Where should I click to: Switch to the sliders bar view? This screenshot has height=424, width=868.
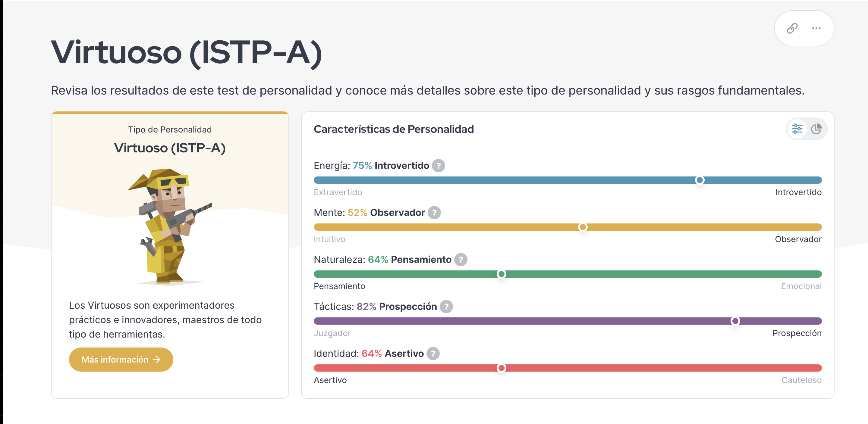[797, 129]
